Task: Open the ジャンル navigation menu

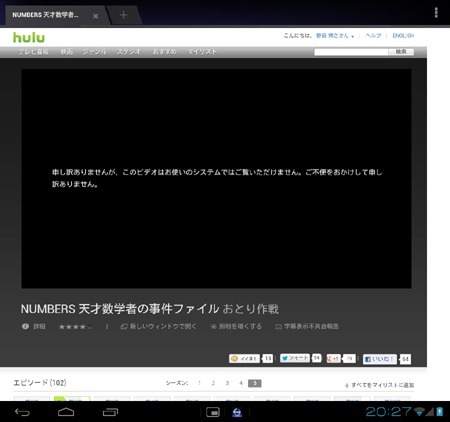Action: coord(95,52)
